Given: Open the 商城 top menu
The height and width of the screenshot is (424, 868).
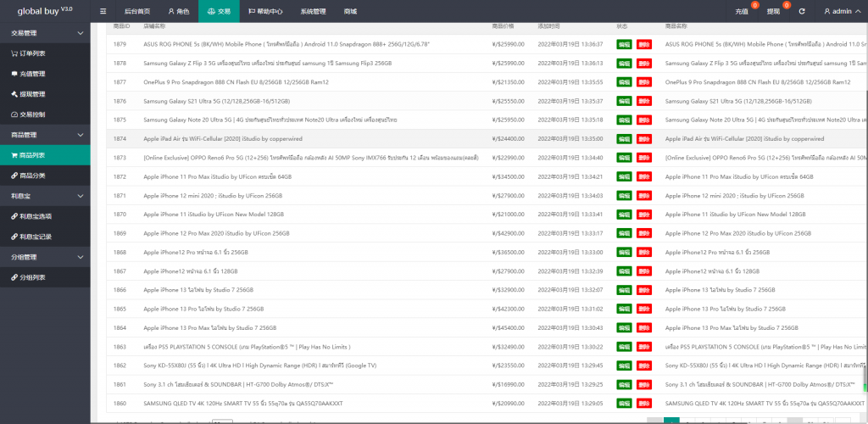Looking at the screenshot, I should (x=350, y=11).
